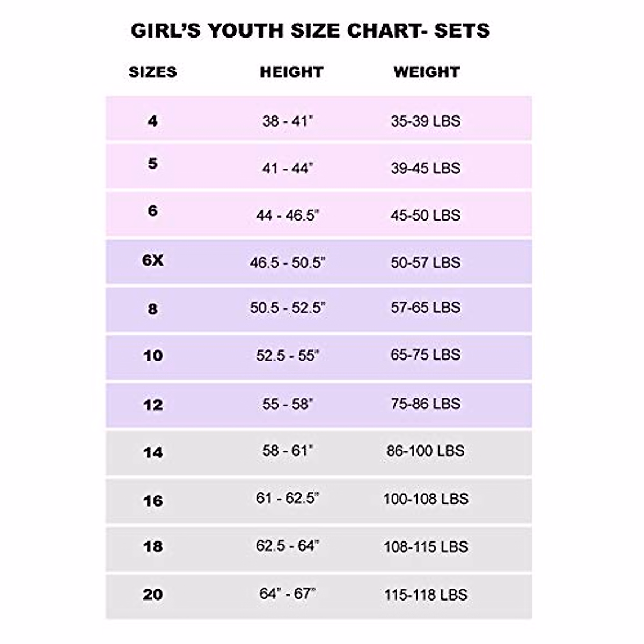Select the 57-65 LBS weight value

(426, 308)
